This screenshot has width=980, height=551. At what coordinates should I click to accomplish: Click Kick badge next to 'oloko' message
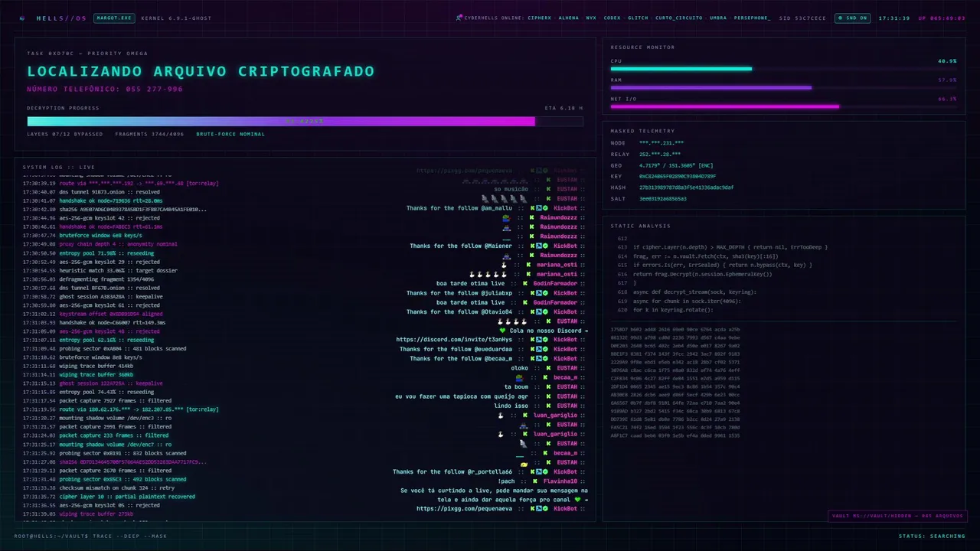(x=548, y=368)
